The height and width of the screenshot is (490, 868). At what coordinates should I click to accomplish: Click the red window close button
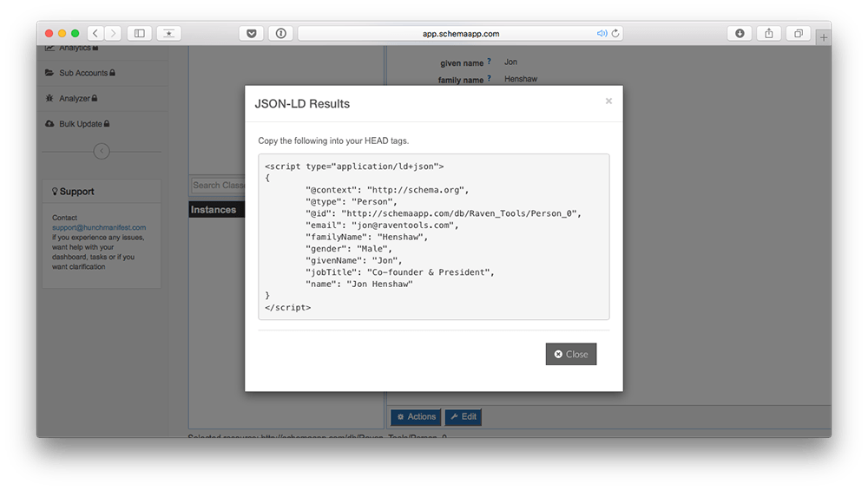tap(49, 33)
